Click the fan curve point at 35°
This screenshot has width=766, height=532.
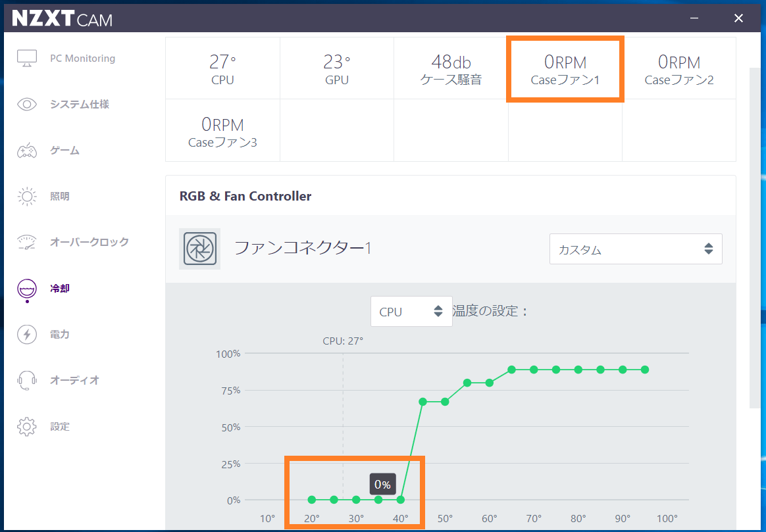pos(378,500)
